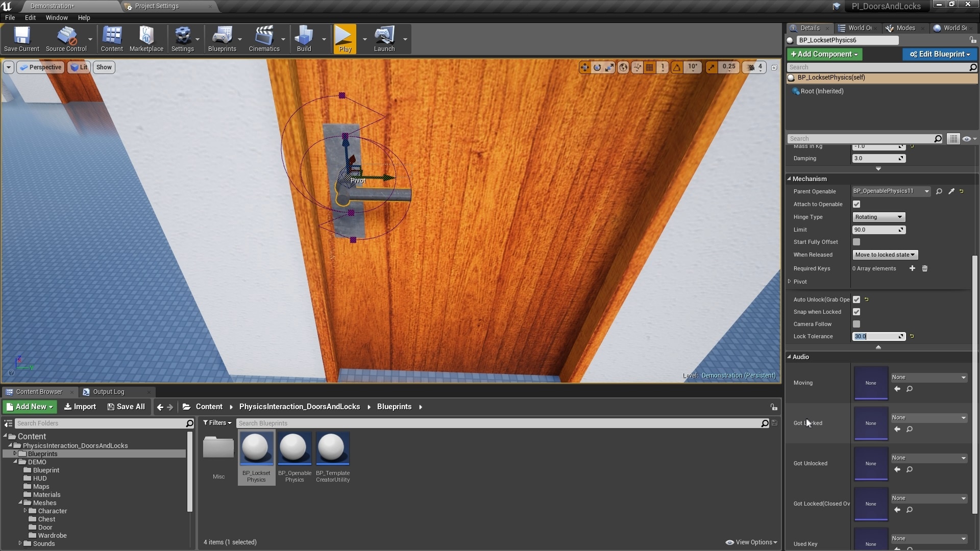Open the Hinge Type dropdown

coord(877,217)
